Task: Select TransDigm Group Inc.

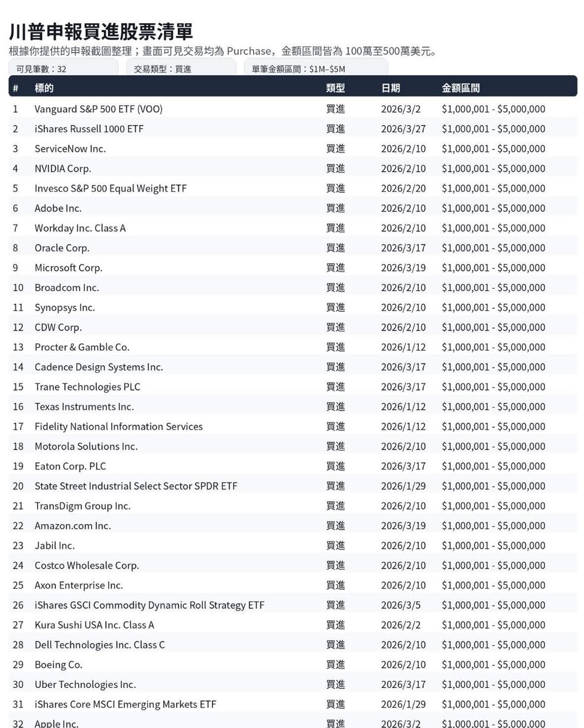Action: pyautogui.click(x=83, y=506)
